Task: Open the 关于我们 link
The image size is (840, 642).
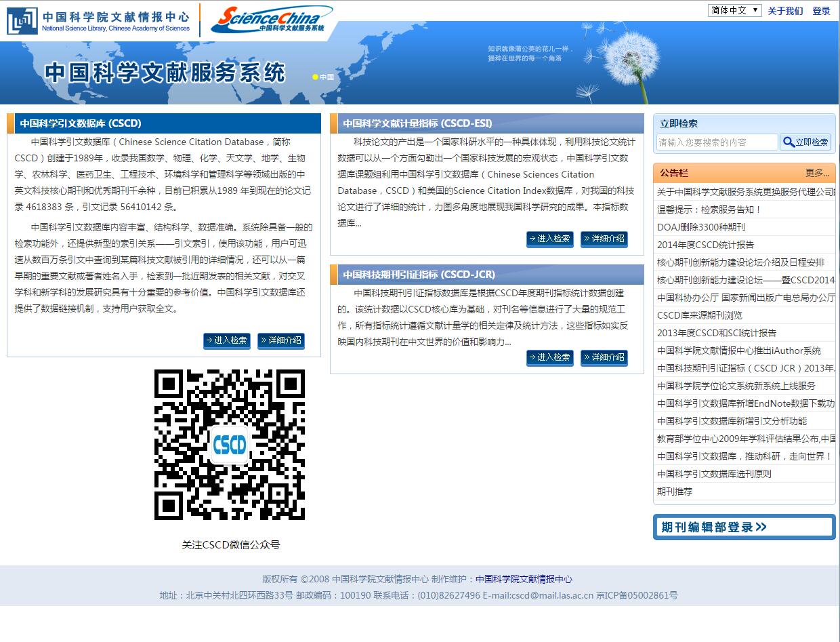Action: pyautogui.click(x=785, y=11)
